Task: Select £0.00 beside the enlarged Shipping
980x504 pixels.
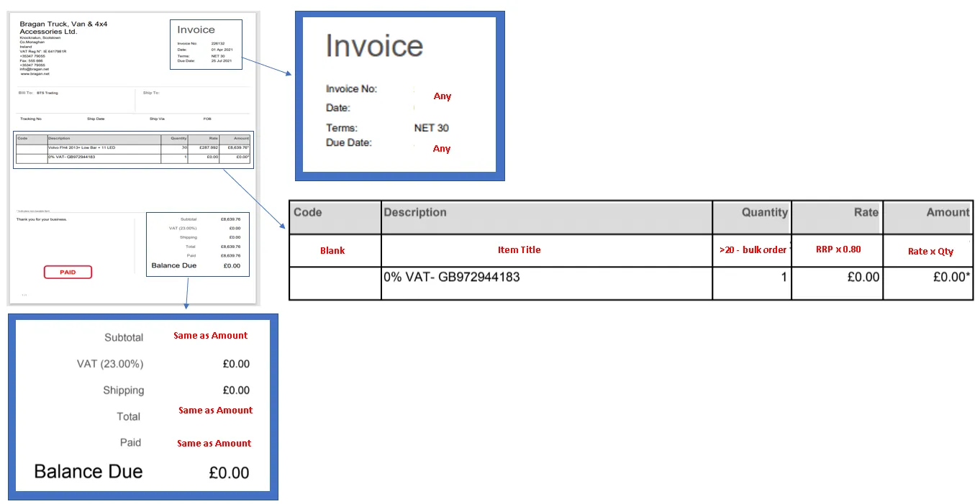Action: tap(236, 390)
